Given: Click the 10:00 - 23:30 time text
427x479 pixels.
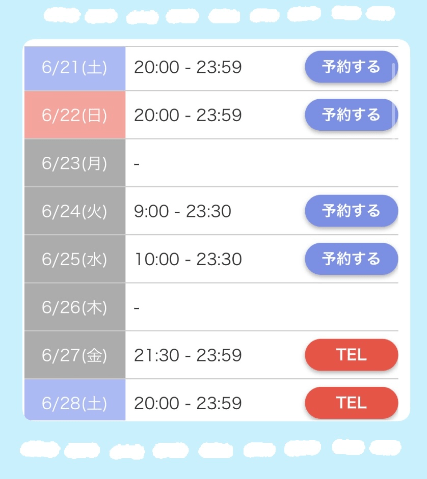Looking at the screenshot, I should pos(188,259).
